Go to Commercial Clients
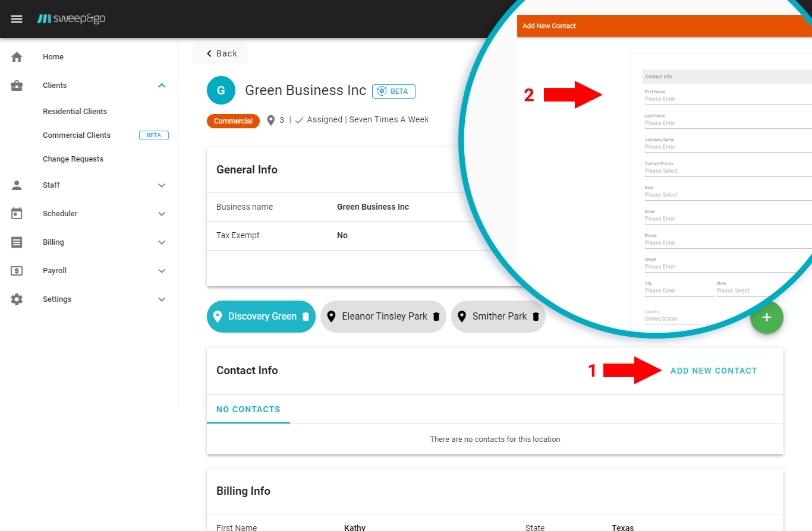Viewport: 812px width, 531px height. (77, 135)
